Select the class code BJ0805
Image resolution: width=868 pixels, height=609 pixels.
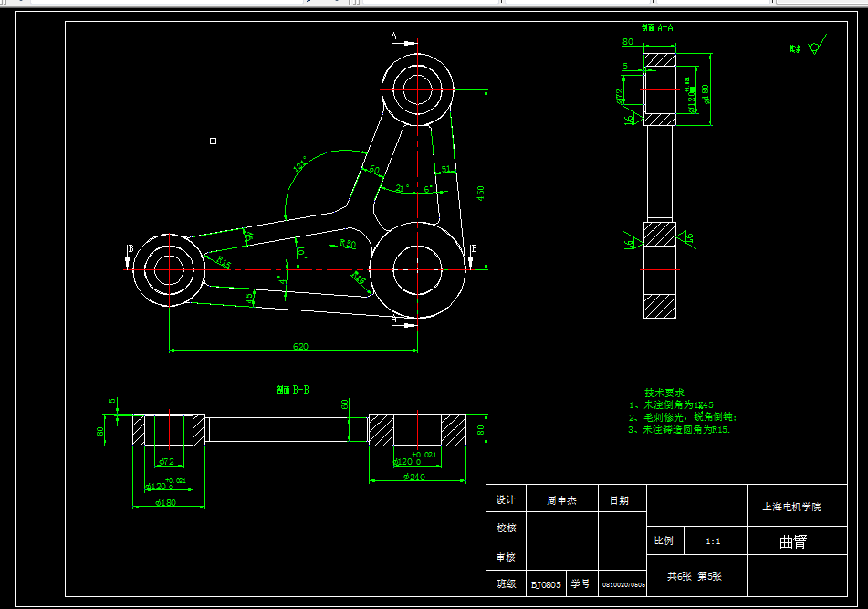pos(546,584)
